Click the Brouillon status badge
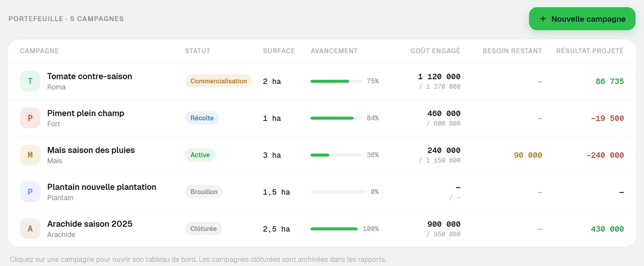This screenshot has width=644, height=266. pos(204,192)
